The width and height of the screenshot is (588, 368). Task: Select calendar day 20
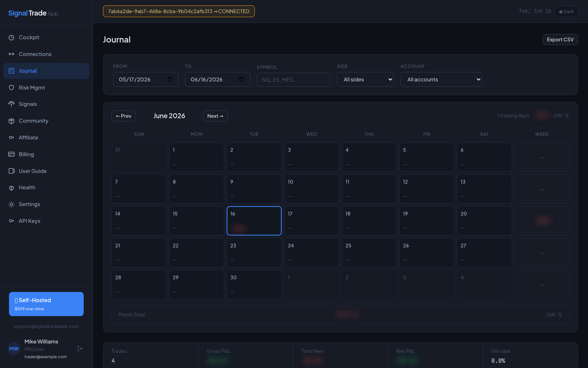click(x=484, y=221)
